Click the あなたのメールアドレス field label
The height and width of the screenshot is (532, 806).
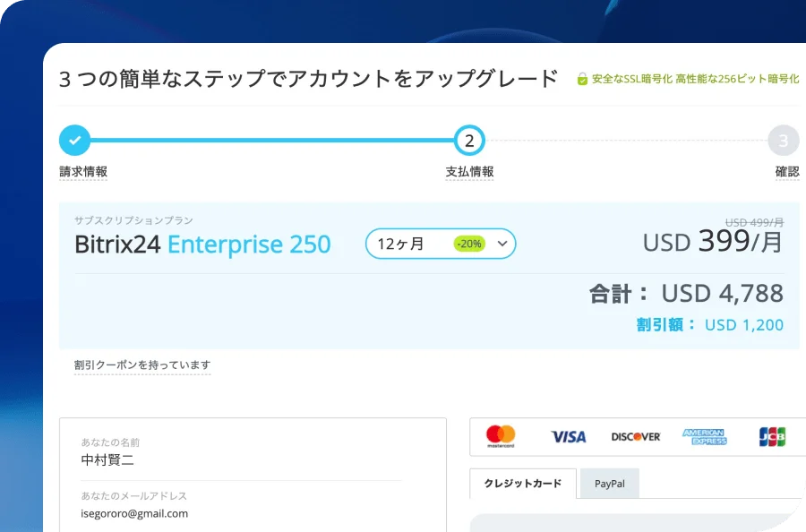coord(133,496)
